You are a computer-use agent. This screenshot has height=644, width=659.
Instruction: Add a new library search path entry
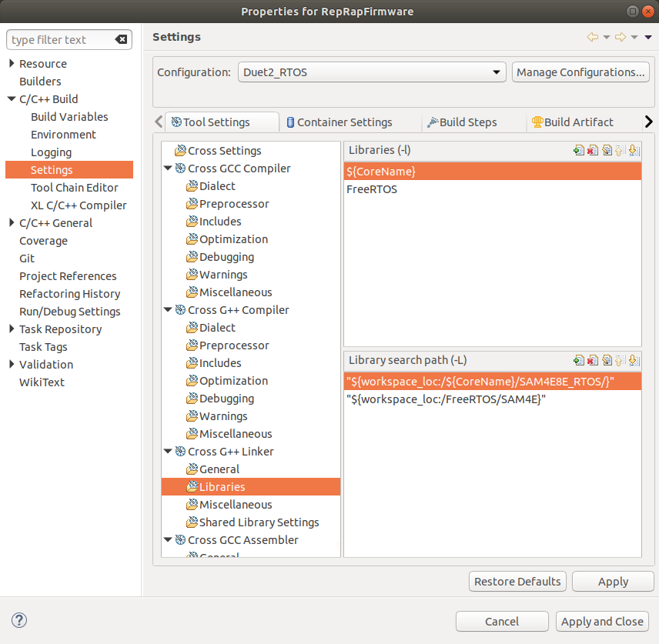coord(579,359)
